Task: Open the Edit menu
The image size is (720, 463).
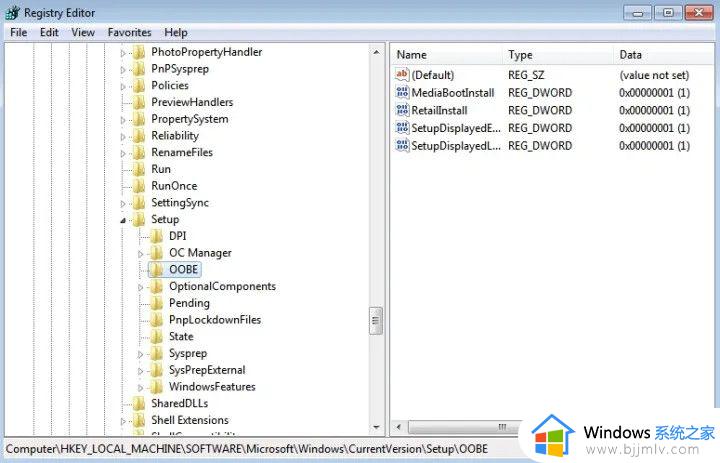Action: (x=49, y=33)
